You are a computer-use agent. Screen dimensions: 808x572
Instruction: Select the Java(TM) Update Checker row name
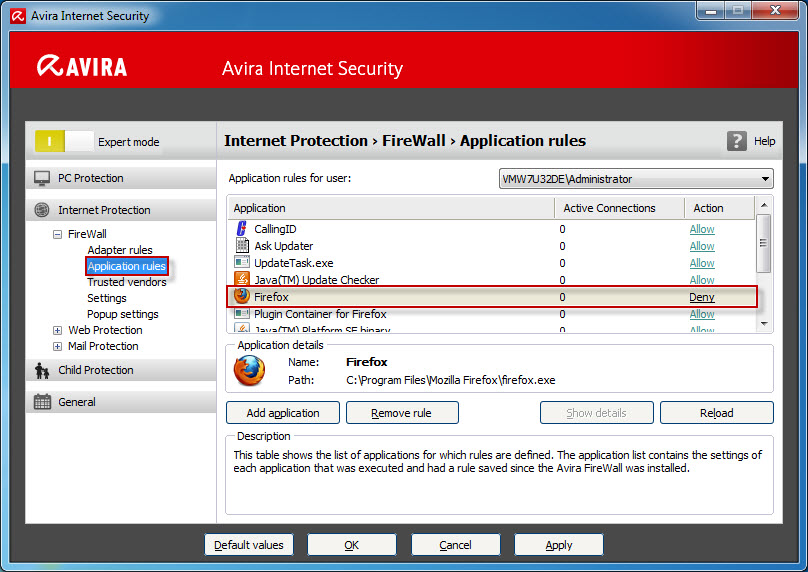point(316,280)
